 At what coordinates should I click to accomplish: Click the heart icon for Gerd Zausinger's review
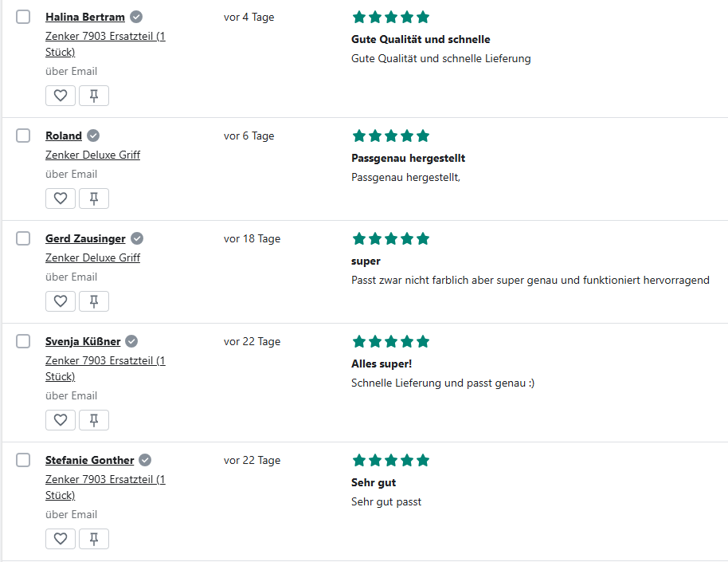tap(61, 301)
